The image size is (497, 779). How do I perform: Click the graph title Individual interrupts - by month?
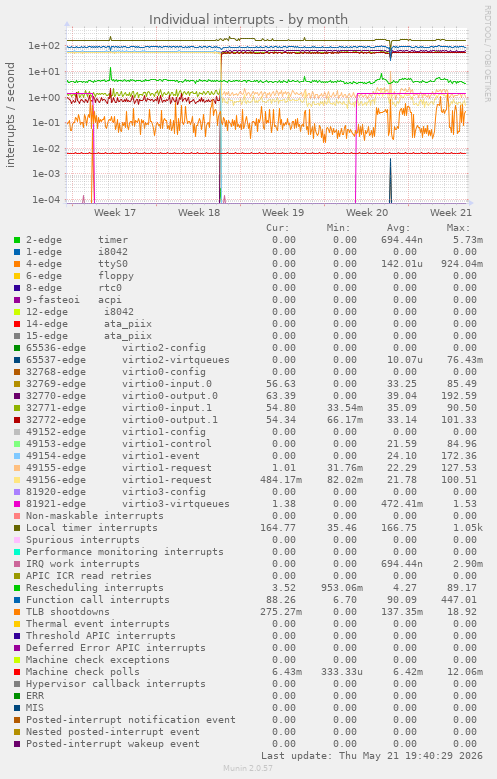coord(248,19)
